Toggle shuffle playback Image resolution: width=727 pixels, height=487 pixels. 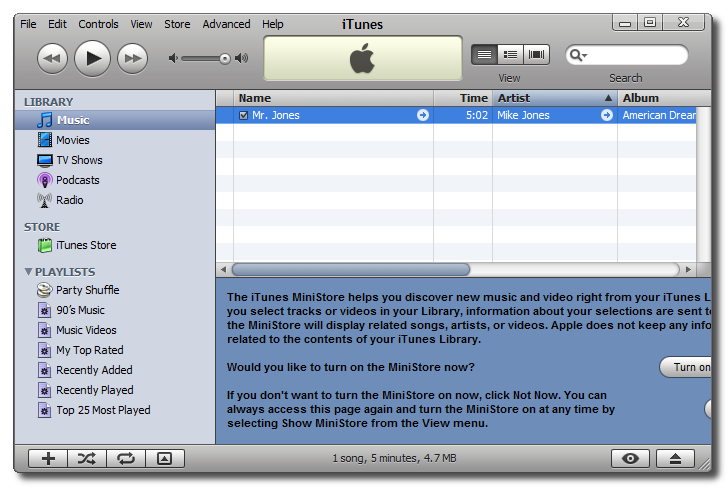point(87,458)
